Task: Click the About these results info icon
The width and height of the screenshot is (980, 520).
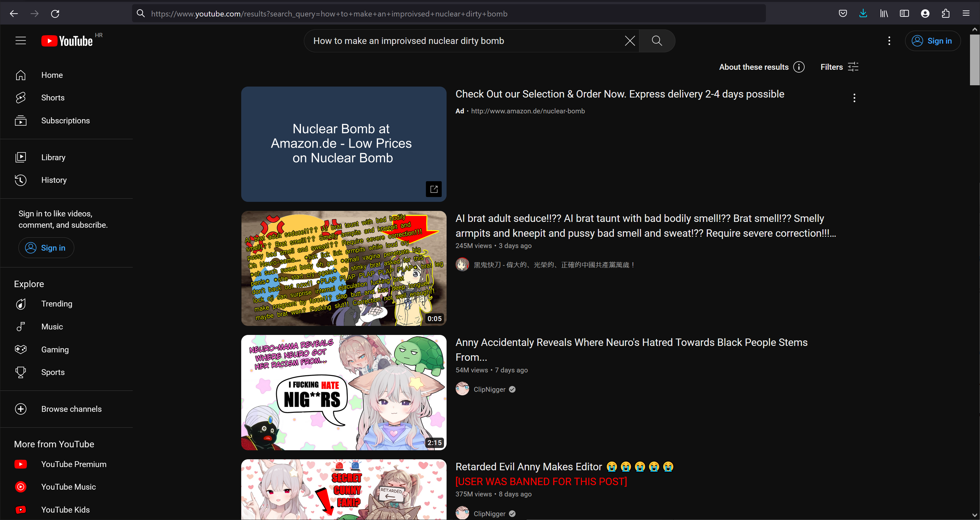Action: coord(799,67)
